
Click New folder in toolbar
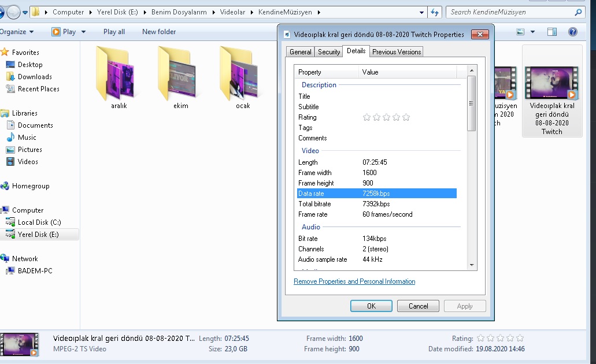[x=159, y=32]
